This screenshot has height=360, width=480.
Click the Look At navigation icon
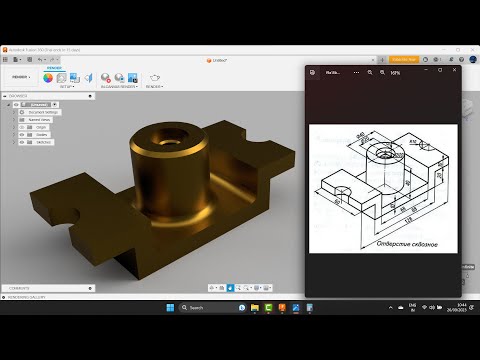tap(221, 288)
